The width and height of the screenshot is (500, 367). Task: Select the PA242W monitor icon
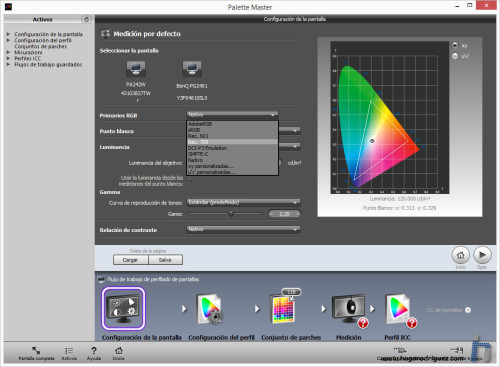pyautogui.click(x=136, y=69)
